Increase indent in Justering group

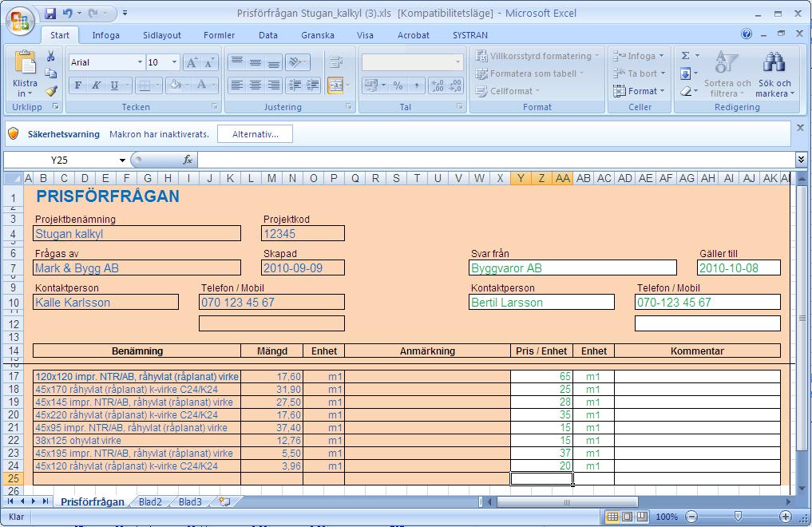(313, 85)
